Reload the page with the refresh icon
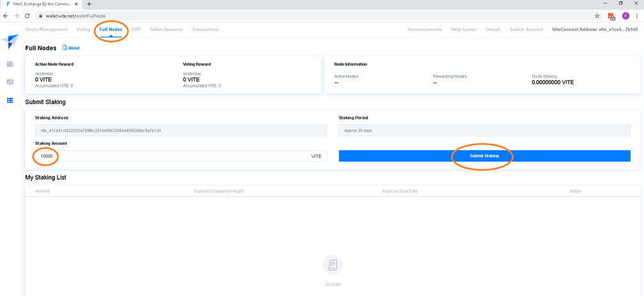 point(27,15)
